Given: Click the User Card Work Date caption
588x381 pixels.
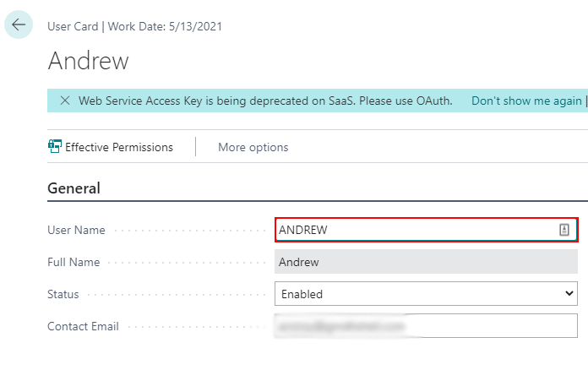Looking at the screenshot, I should pos(134,26).
